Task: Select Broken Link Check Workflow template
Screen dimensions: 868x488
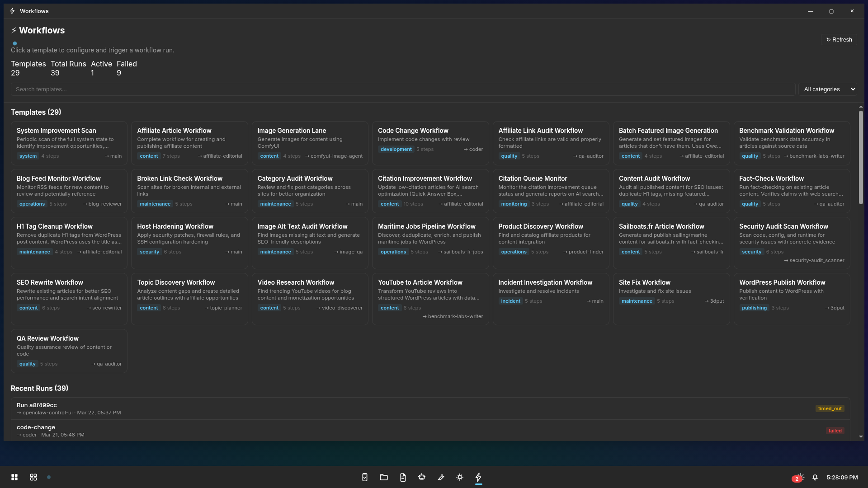Action: point(189,191)
